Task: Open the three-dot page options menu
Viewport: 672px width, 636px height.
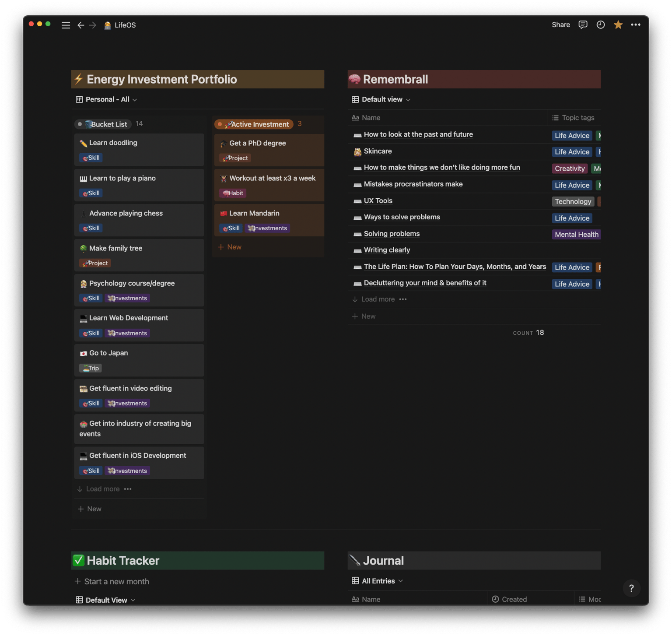Action: (636, 25)
